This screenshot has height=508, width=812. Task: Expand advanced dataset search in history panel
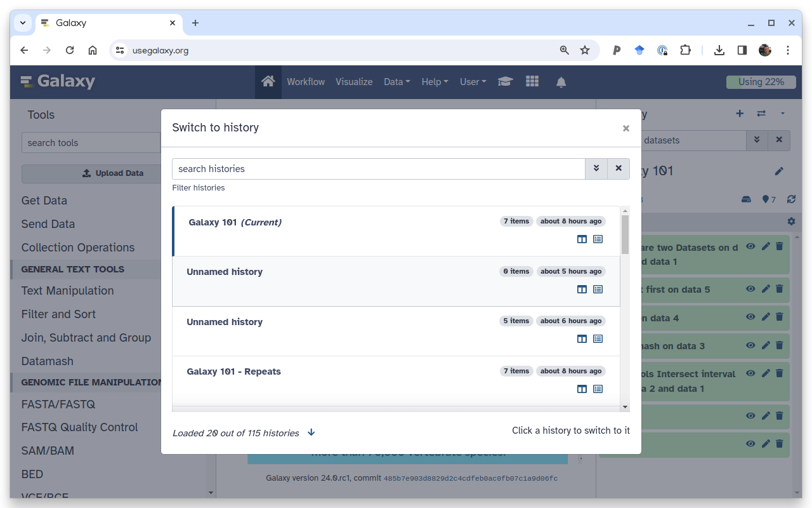[x=756, y=140]
